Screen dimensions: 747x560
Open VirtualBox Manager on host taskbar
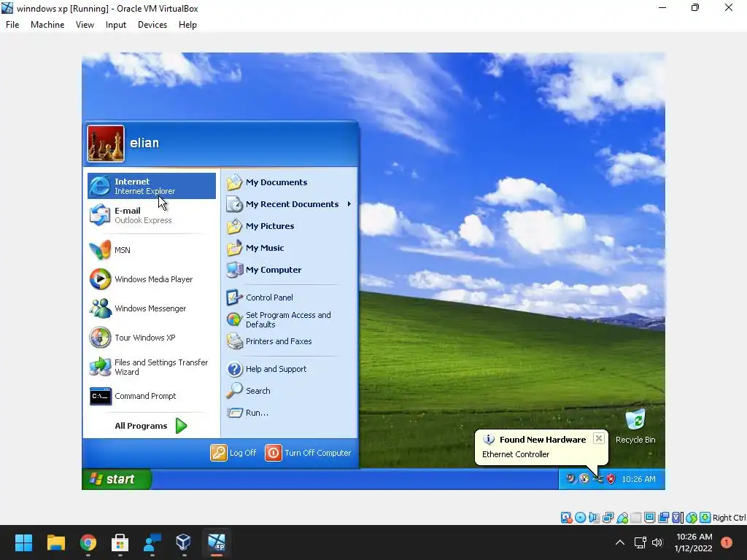coord(183,542)
